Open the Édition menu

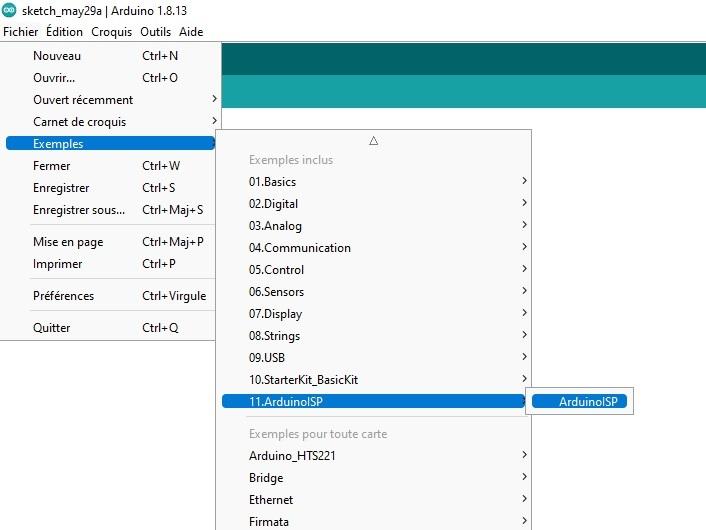click(x=64, y=32)
